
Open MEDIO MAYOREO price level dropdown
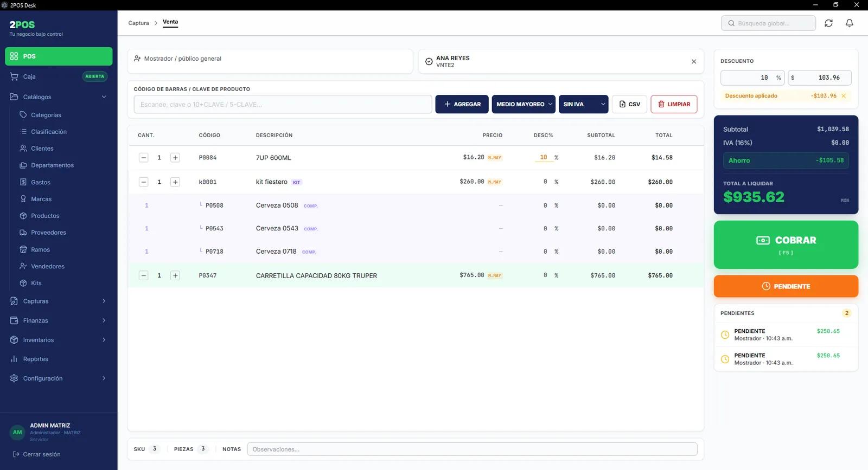coord(524,104)
